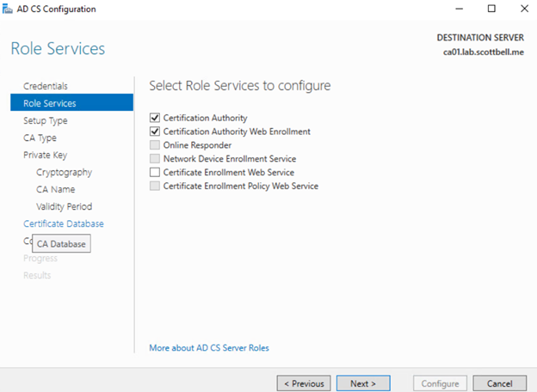
Task: Open More about AD CS Server Roles link
Action: point(209,348)
